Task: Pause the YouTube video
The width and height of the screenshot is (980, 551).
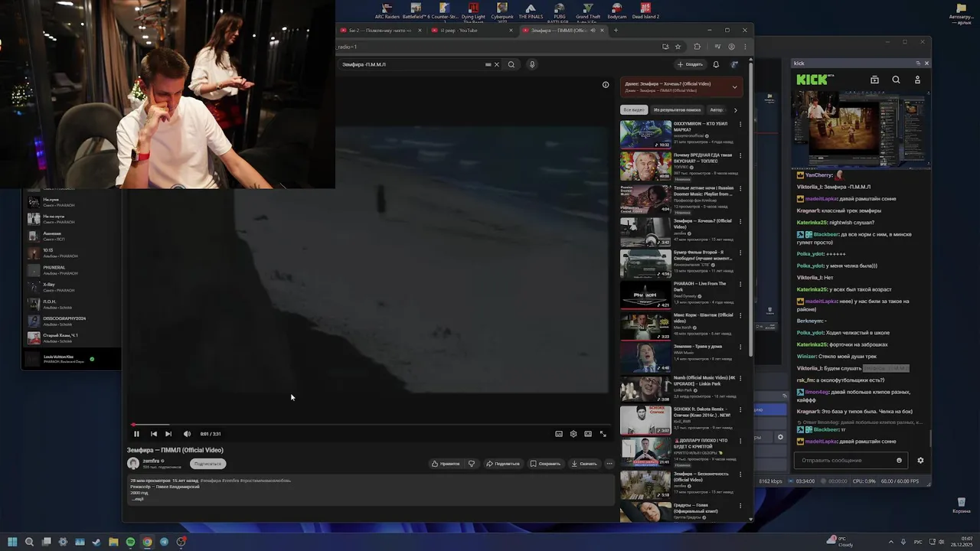Action: 137,434
